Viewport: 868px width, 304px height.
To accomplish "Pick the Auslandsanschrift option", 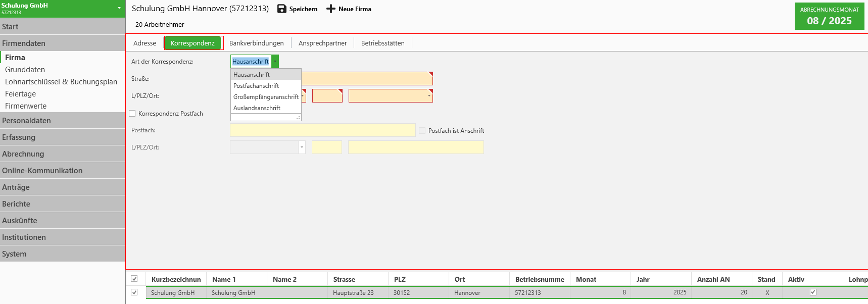I will (257, 108).
